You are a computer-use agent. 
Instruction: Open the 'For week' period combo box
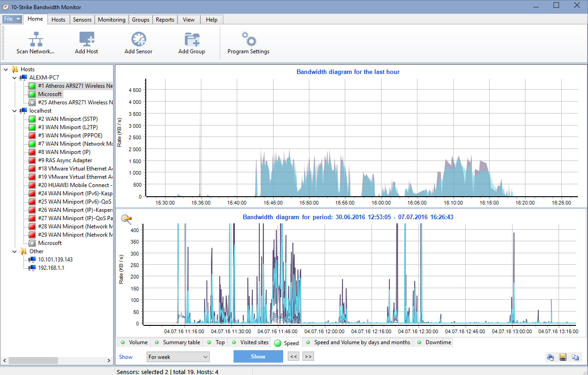click(178, 357)
